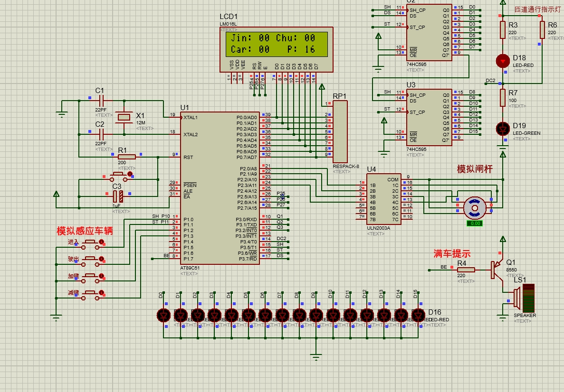The height and width of the screenshot is (392, 564).
Task: Select the ground symbol below the LED row
Action: [316, 356]
